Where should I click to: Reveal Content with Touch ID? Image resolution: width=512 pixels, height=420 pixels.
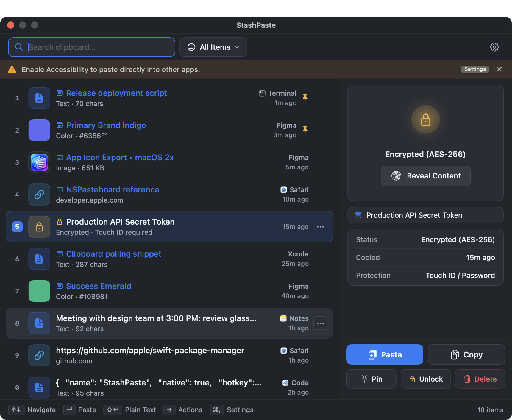click(426, 176)
